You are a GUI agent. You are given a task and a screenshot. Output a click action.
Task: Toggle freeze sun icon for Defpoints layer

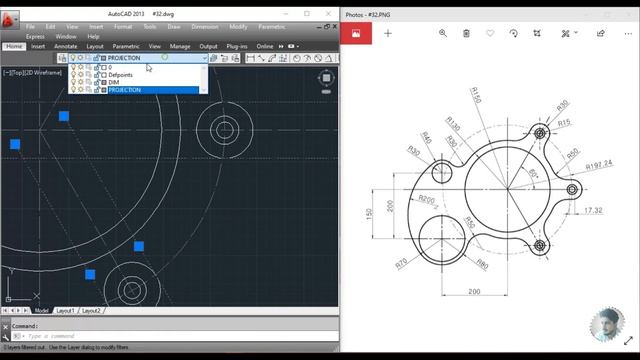81,75
